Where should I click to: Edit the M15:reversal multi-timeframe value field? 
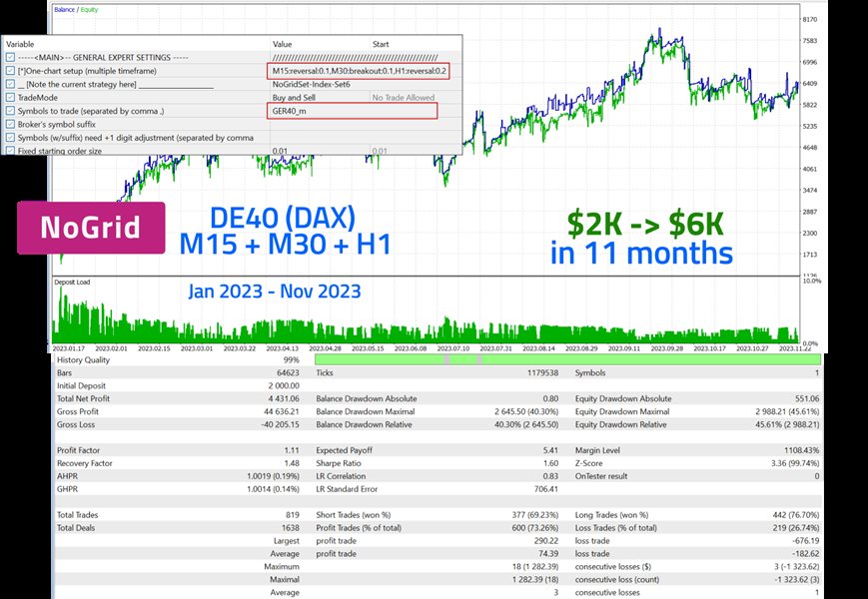point(358,71)
